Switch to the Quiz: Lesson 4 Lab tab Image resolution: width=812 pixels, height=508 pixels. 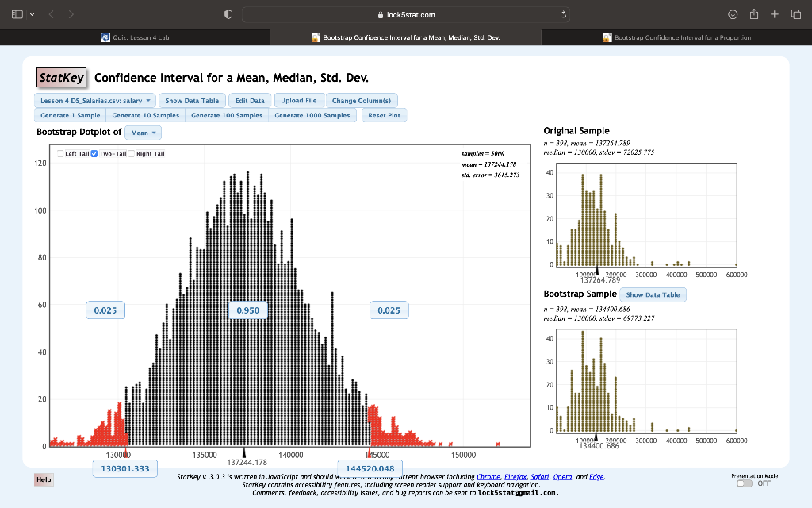pos(155,36)
